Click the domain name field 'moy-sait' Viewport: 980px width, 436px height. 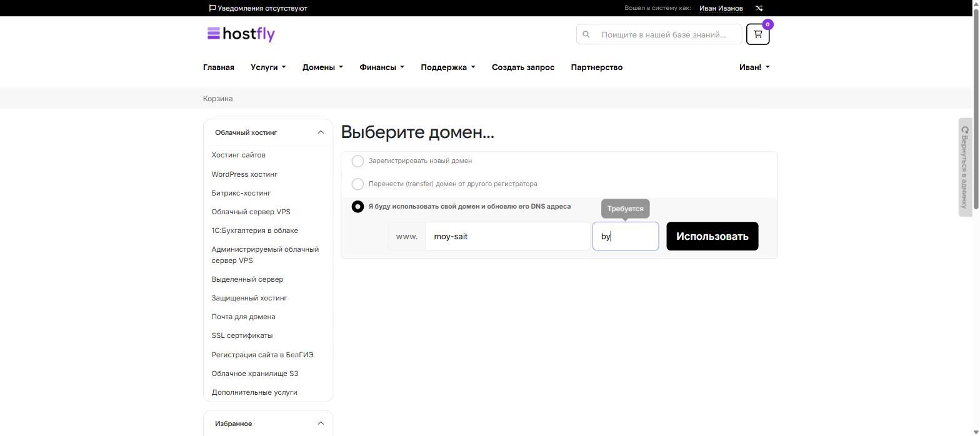pyautogui.click(x=508, y=236)
